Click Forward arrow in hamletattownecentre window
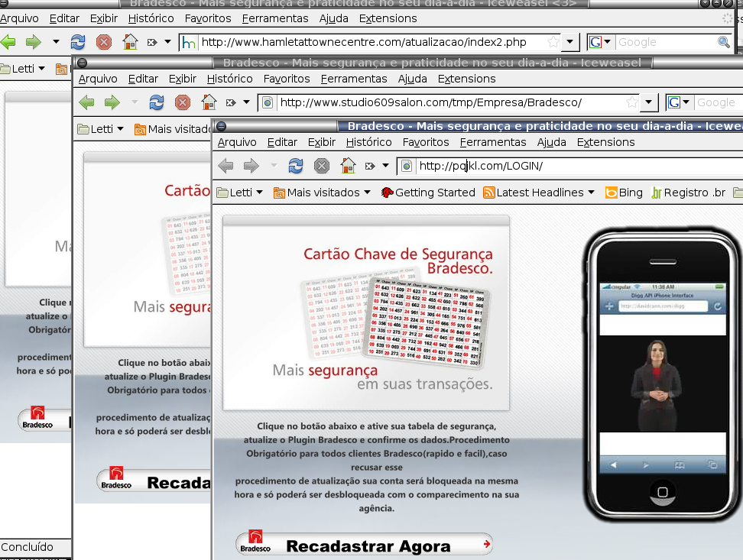The height and width of the screenshot is (560, 743). 33,42
